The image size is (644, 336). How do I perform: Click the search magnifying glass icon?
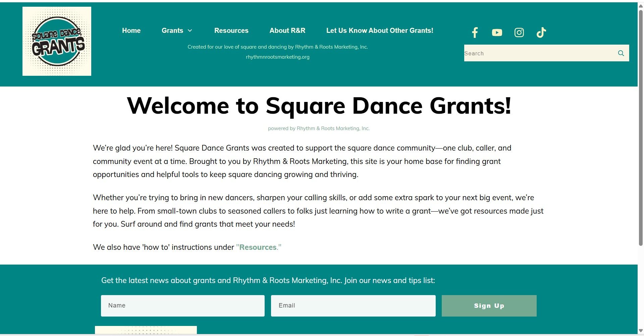pos(621,53)
